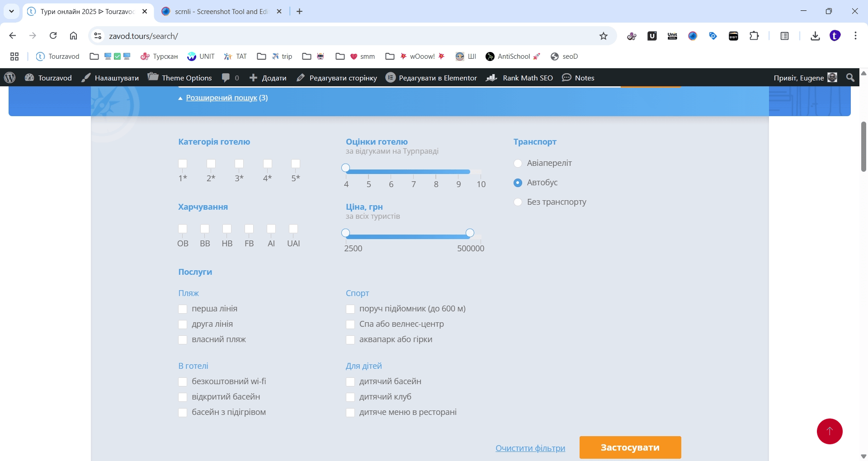Open the browser Extensions puzzle icon
The image size is (868, 461).
coord(754,36)
